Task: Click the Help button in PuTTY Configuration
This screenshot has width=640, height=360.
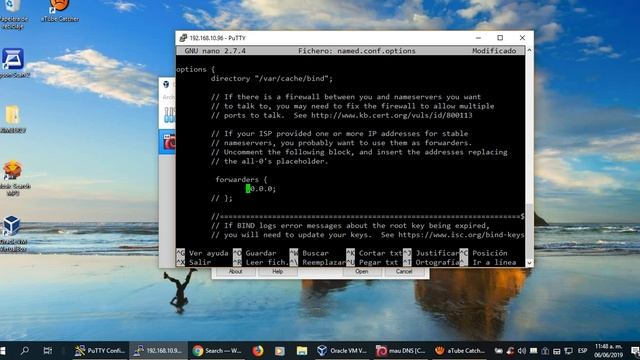Action: tap(278, 271)
